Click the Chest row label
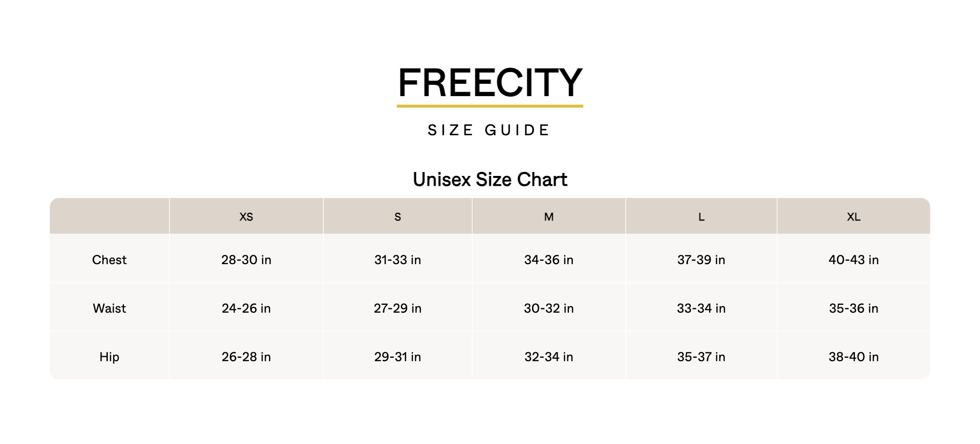980x444 pixels. (x=109, y=260)
